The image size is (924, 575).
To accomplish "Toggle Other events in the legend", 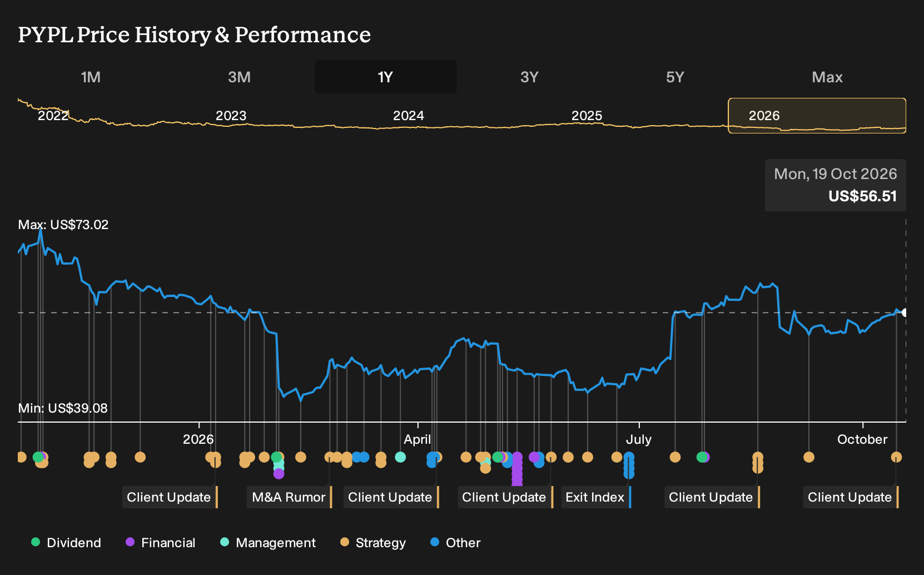I will pyautogui.click(x=455, y=543).
